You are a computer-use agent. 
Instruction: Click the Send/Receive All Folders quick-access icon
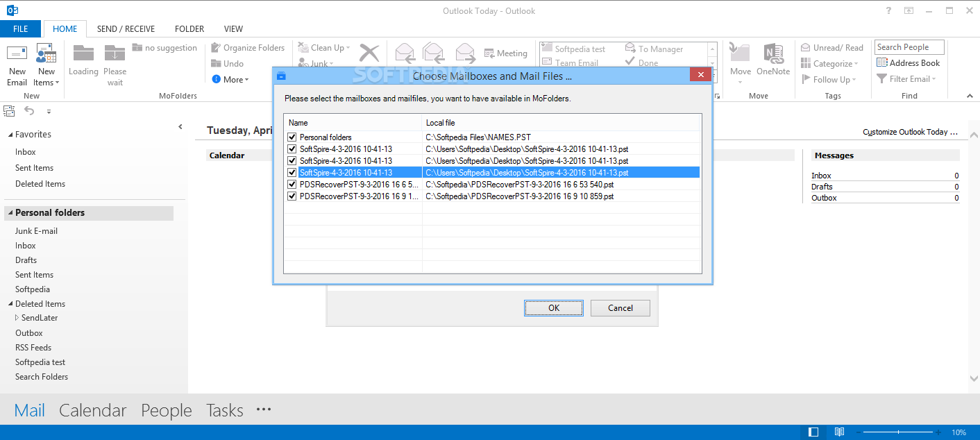pos(9,110)
